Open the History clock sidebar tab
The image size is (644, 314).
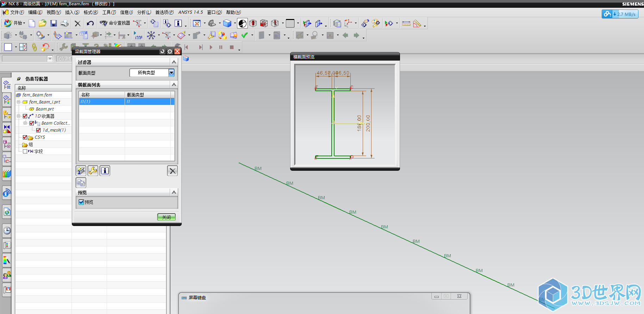pyautogui.click(x=7, y=231)
